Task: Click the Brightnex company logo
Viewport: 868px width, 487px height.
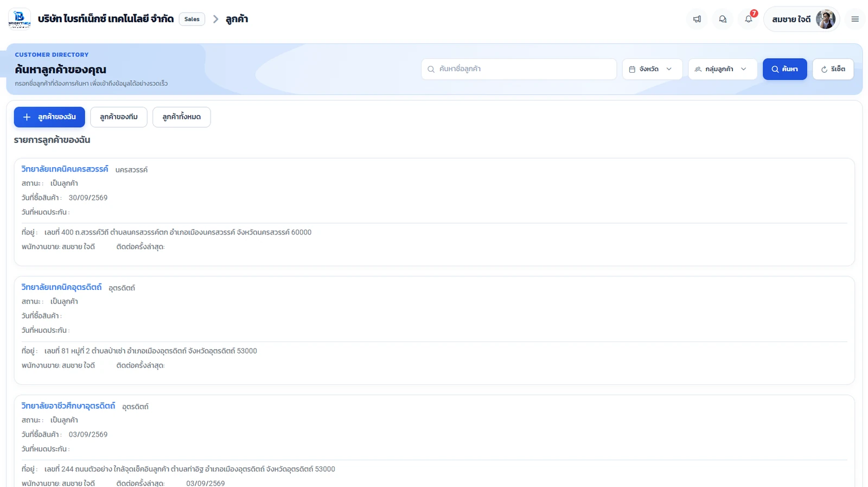Action: click(x=20, y=19)
